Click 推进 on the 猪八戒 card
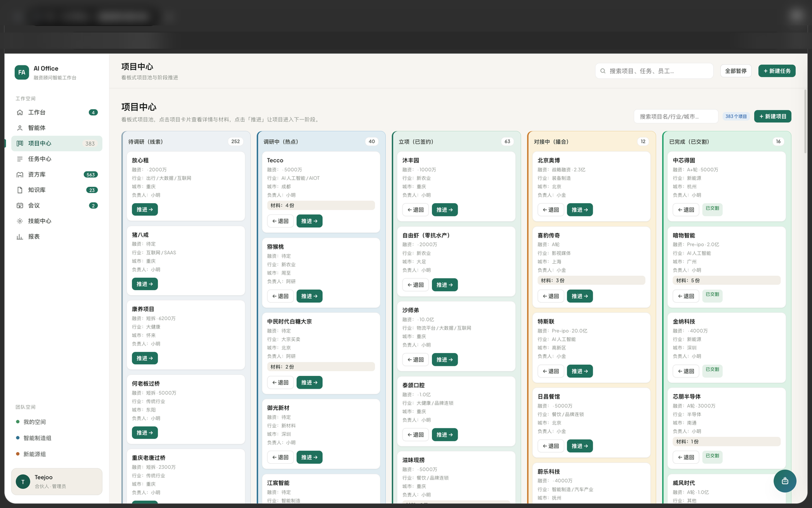Viewport: 812px width, 508px height. (145, 284)
